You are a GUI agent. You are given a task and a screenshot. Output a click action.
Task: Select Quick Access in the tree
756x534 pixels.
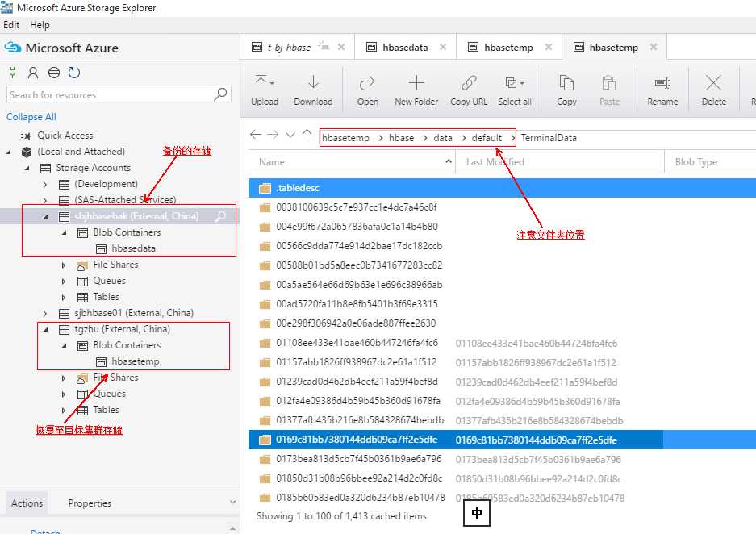tap(65, 136)
